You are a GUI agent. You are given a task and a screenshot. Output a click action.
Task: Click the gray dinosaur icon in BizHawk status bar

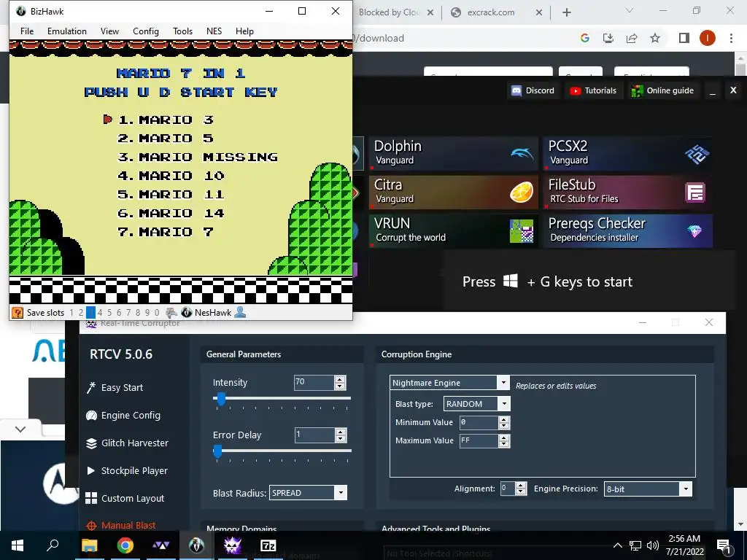(171, 312)
